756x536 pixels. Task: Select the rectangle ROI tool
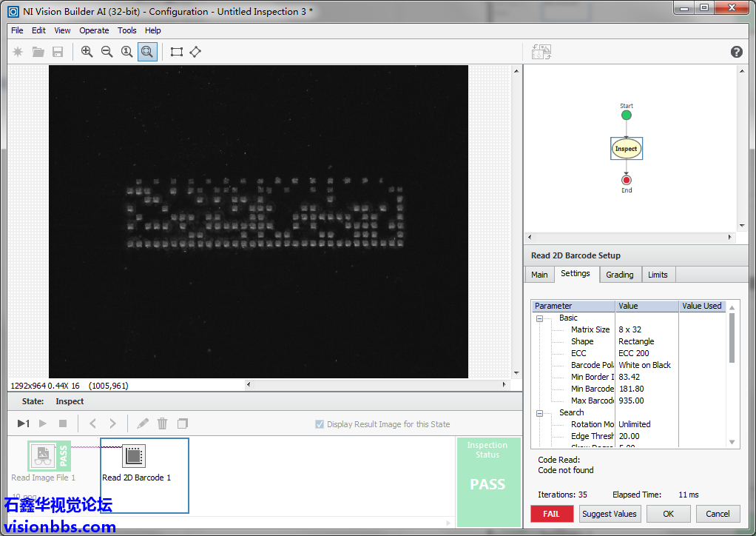coord(177,52)
